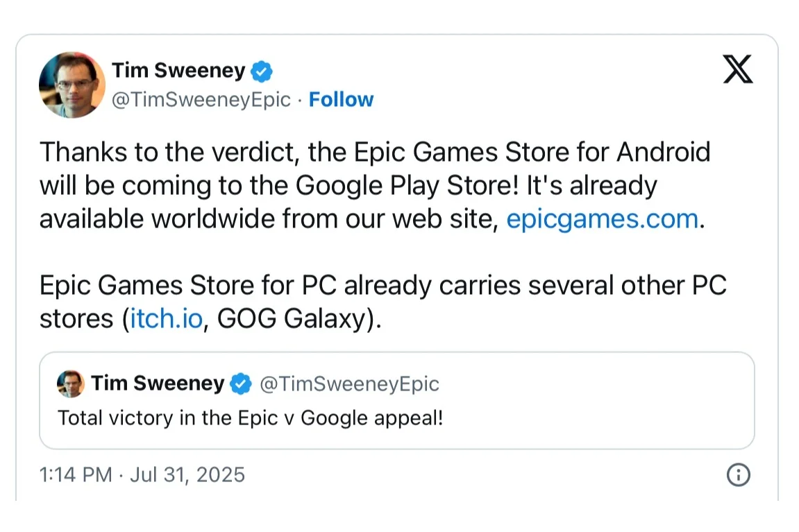Open the @TimSweeneyEpic handle beside Follow
The height and width of the screenshot is (532, 799).
201,100
